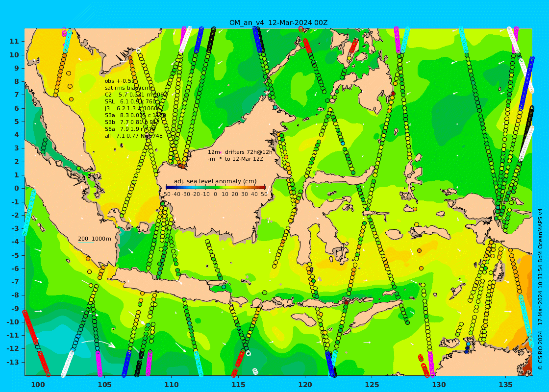549x392 pixels.
Task: Click the latitude axis label -8
Action: [x=15, y=295]
